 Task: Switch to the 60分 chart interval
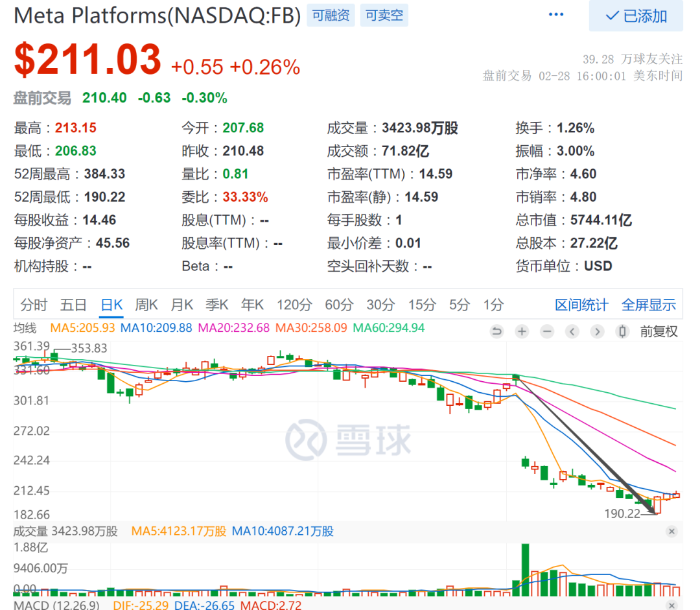(338, 305)
